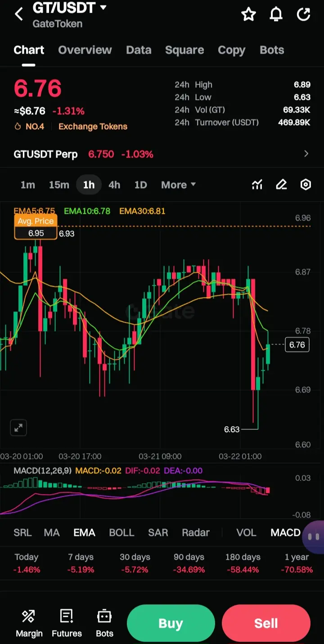The width and height of the screenshot is (324, 644).
Task: Switch to the Data tab
Action: (x=139, y=50)
